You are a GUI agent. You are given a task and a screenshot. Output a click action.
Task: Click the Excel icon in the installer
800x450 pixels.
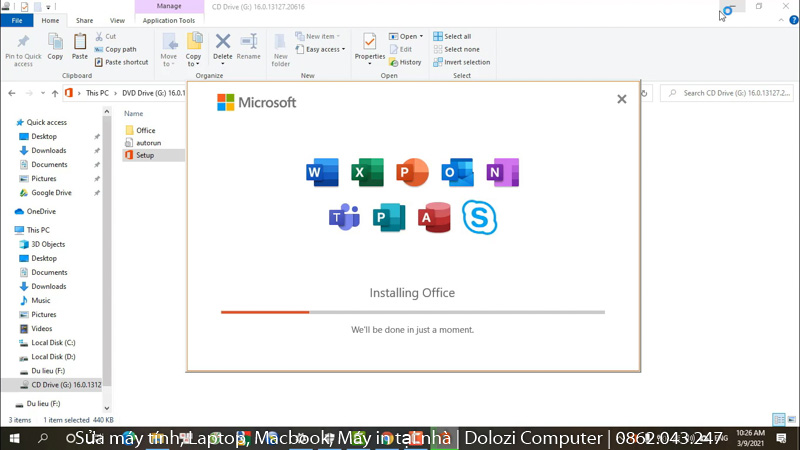pos(367,173)
